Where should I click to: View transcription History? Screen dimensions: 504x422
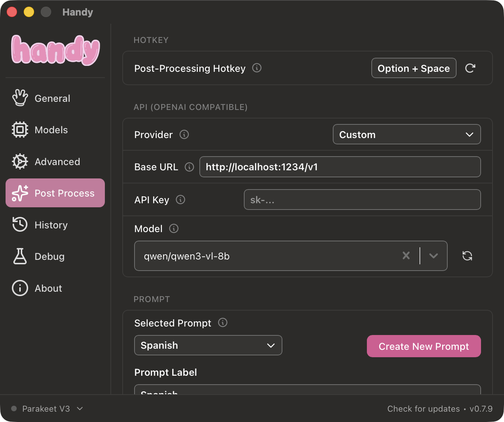coord(51,225)
